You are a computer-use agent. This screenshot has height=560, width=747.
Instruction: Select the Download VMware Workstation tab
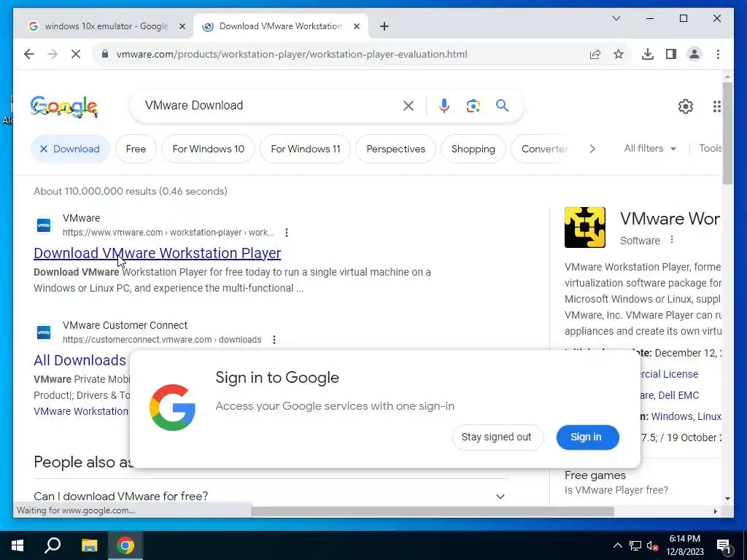pyautogui.click(x=280, y=27)
